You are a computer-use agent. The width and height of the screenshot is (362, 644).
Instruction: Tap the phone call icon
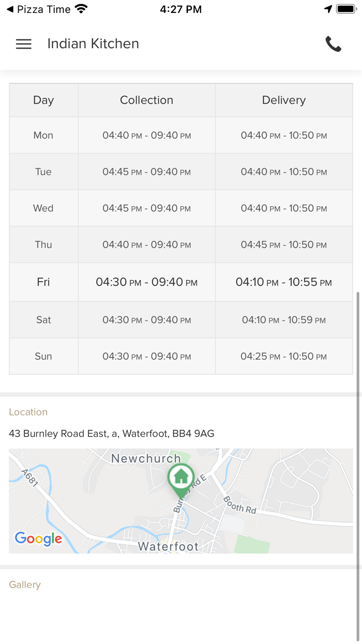pos(333,44)
